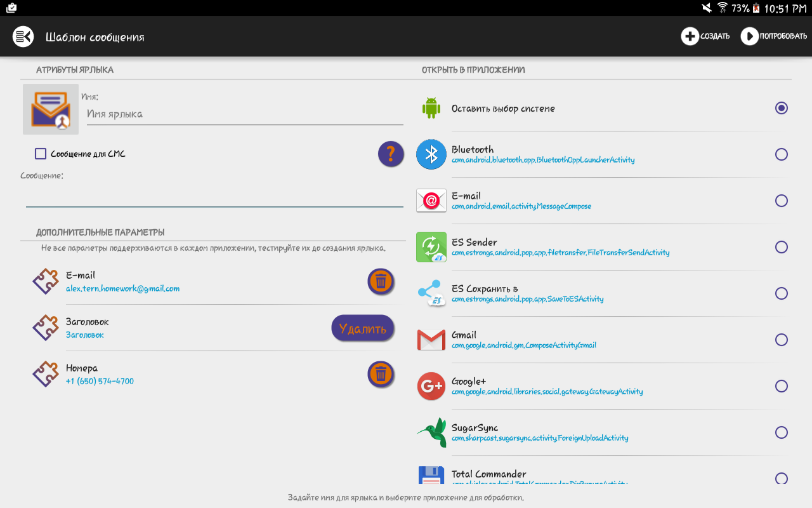Tap the Bluetooth app icon

(x=431, y=154)
